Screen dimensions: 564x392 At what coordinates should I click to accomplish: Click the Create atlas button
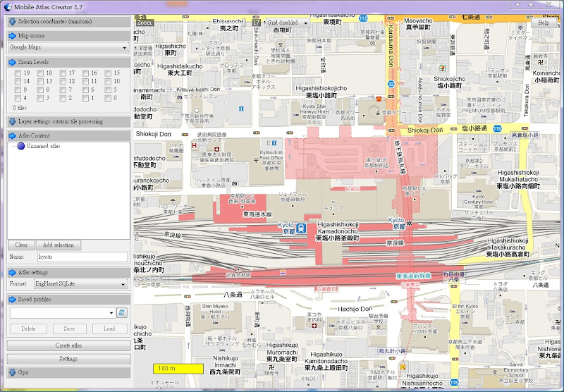tap(68, 345)
